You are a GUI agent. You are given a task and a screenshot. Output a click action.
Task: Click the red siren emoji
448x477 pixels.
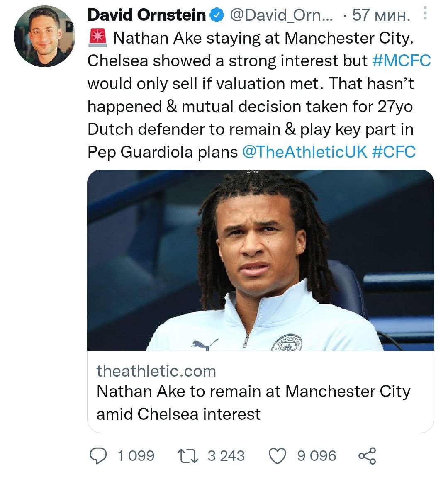[97, 38]
